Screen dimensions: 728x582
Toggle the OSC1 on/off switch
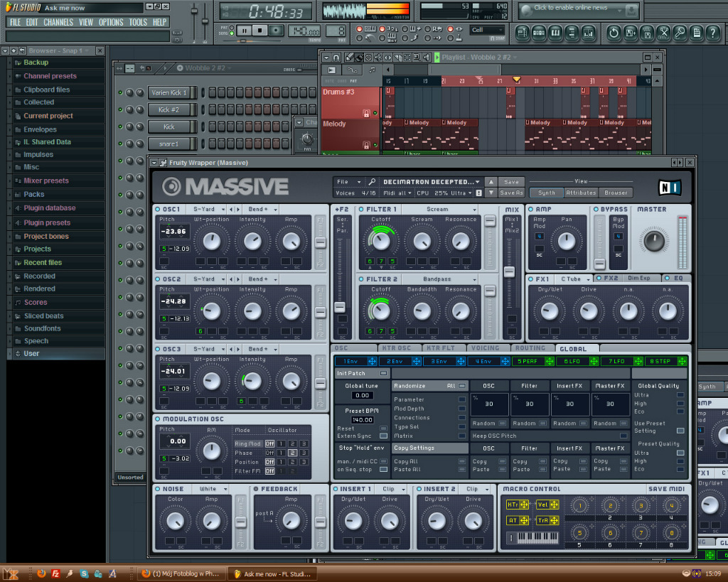pyautogui.click(x=158, y=210)
